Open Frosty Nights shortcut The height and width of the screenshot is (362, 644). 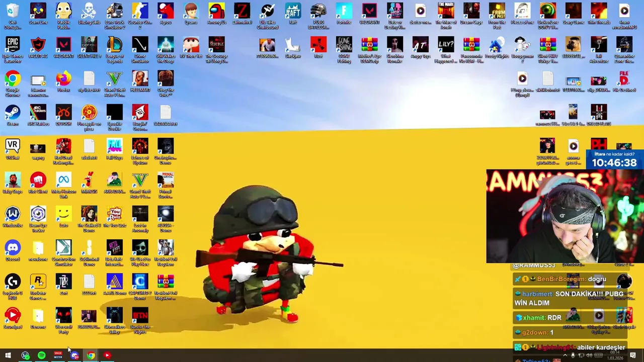(497, 48)
